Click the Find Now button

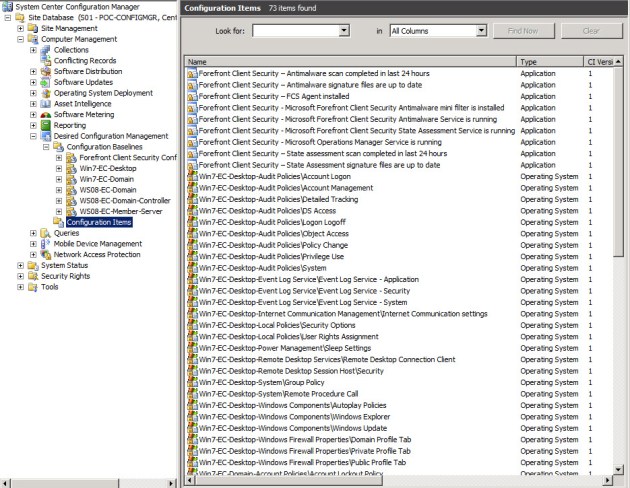522,31
